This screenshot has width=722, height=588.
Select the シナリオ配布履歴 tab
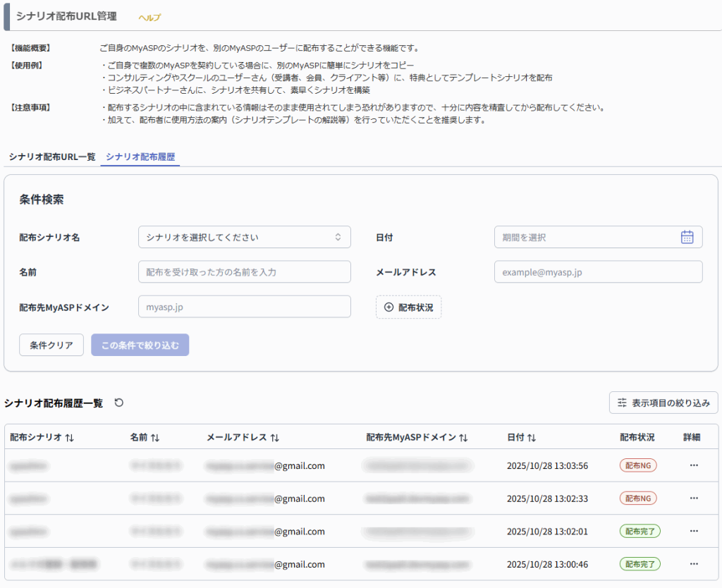[140, 157]
